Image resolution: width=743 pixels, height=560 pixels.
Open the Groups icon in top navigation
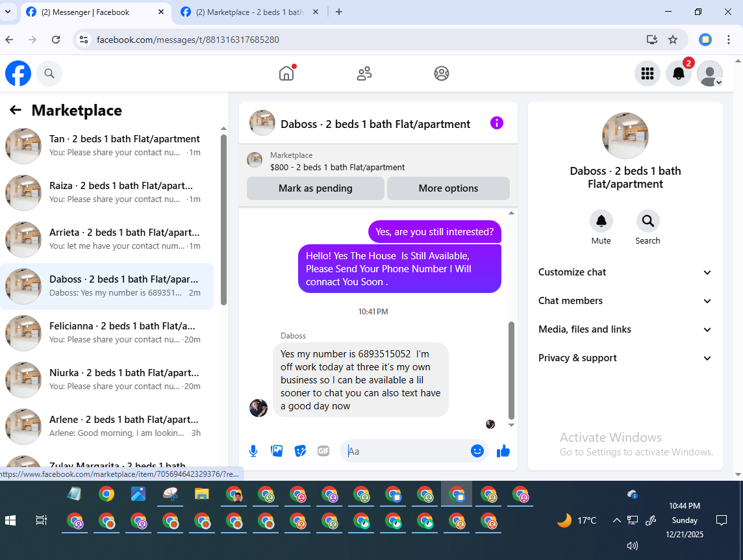click(441, 73)
